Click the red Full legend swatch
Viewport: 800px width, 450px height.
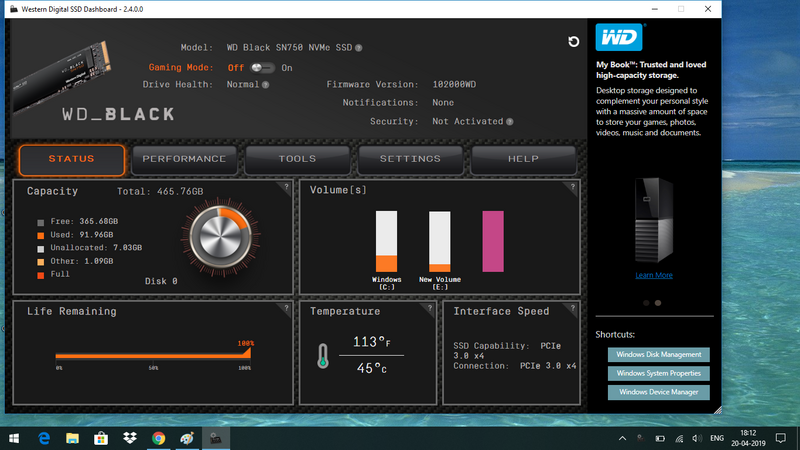[41, 276]
